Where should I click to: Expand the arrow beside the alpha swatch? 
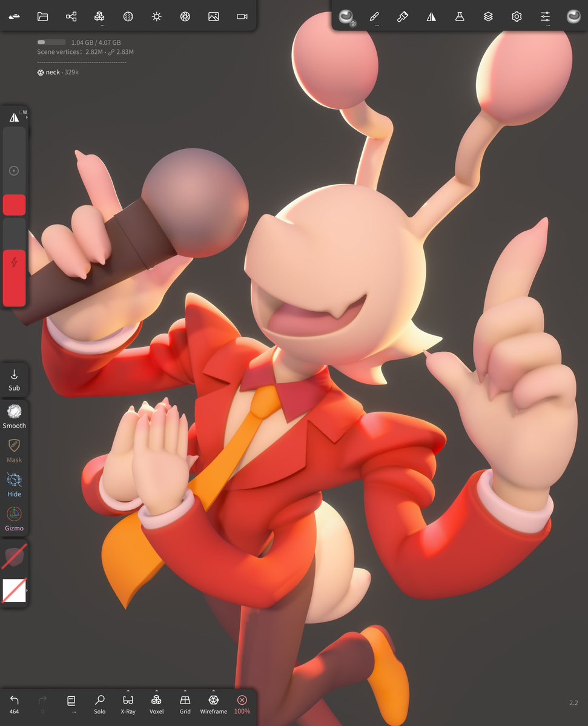click(x=27, y=590)
